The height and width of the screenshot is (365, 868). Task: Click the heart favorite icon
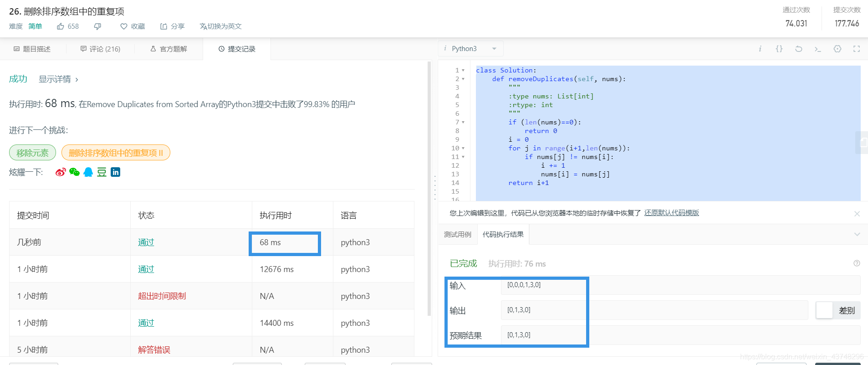point(123,26)
